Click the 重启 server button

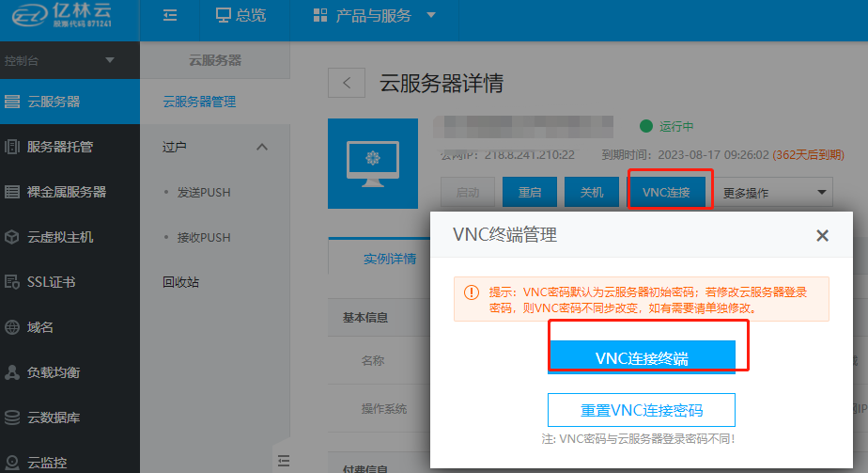click(530, 192)
